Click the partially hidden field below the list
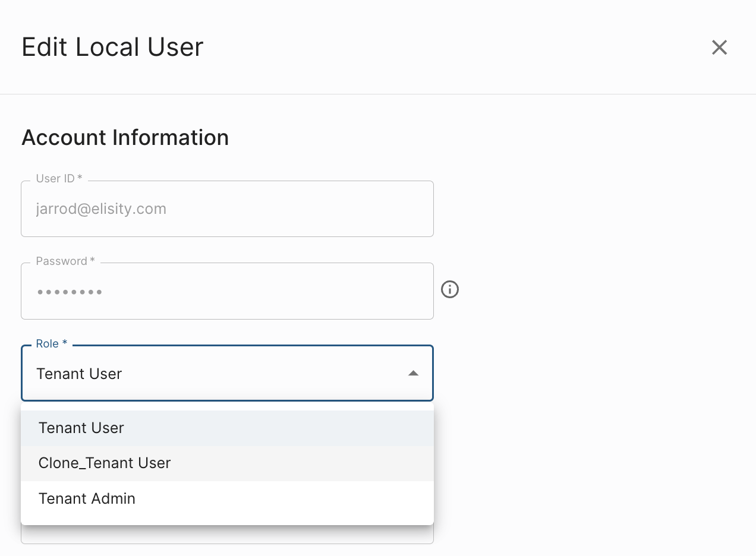 (x=227, y=536)
